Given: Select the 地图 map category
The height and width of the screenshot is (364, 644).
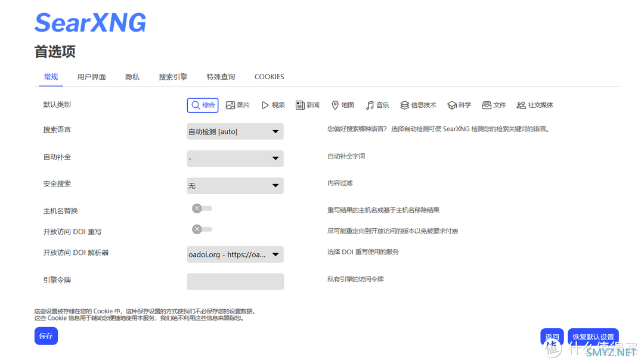Looking at the screenshot, I should click(x=343, y=105).
